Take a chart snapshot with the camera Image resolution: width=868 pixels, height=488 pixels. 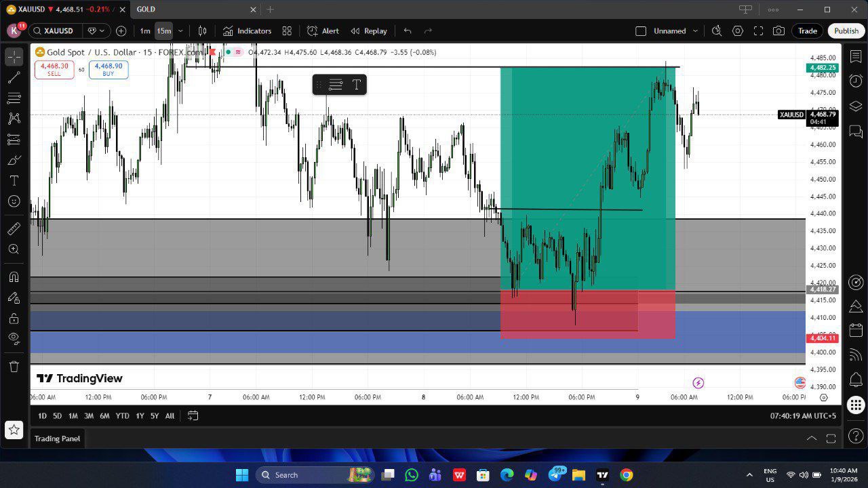click(x=778, y=30)
